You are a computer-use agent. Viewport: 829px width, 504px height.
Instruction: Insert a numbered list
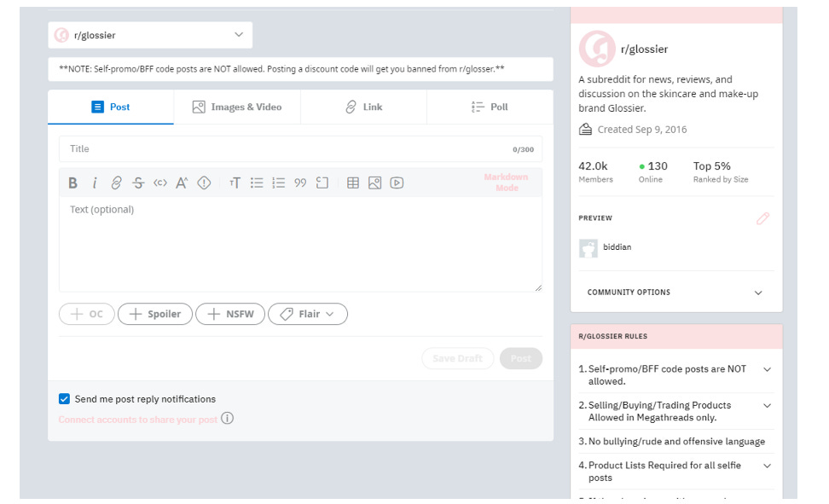click(x=279, y=183)
